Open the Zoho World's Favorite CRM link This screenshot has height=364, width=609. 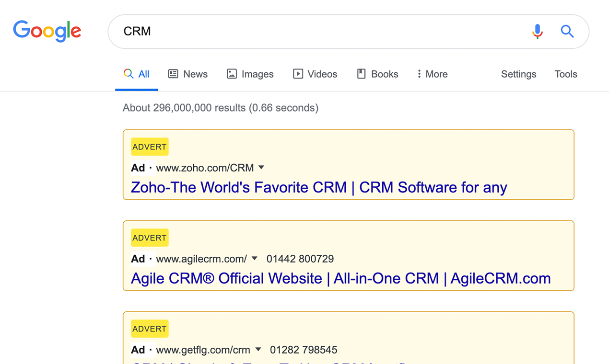coord(319,187)
